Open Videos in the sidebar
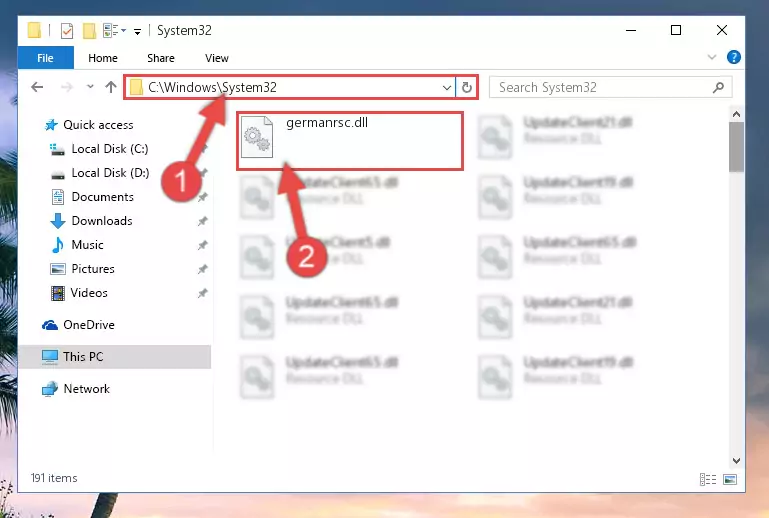 click(x=89, y=293)
